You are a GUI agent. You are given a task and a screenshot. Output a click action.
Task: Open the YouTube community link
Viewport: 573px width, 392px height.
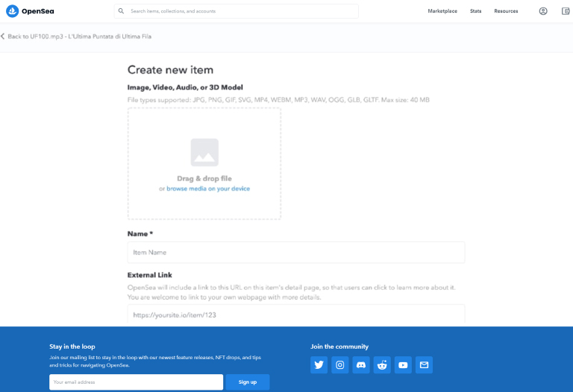click(403, 365)
